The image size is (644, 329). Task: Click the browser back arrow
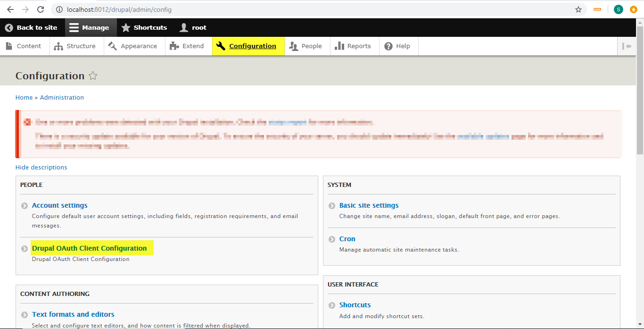click(x=10, y=9)
